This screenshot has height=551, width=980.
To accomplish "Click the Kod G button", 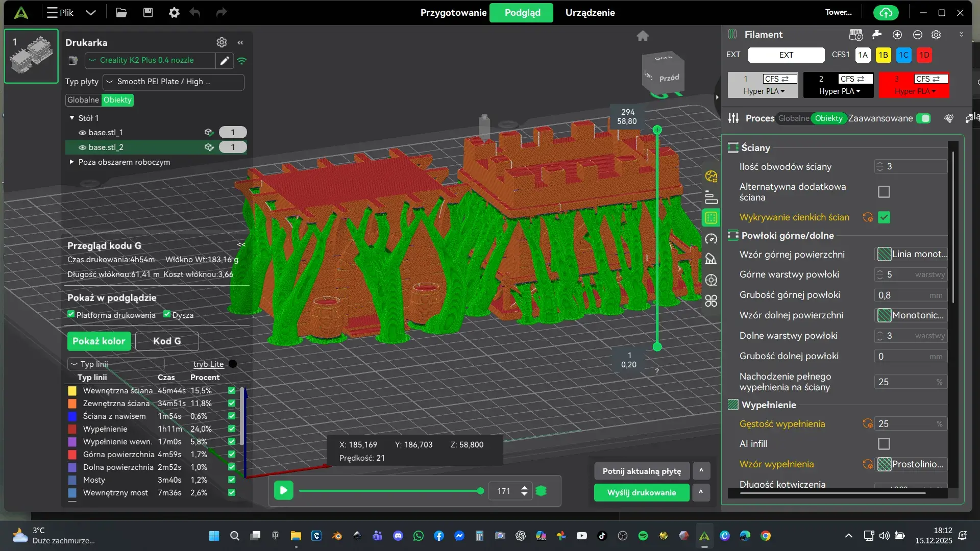I will (x=167, y=341).
